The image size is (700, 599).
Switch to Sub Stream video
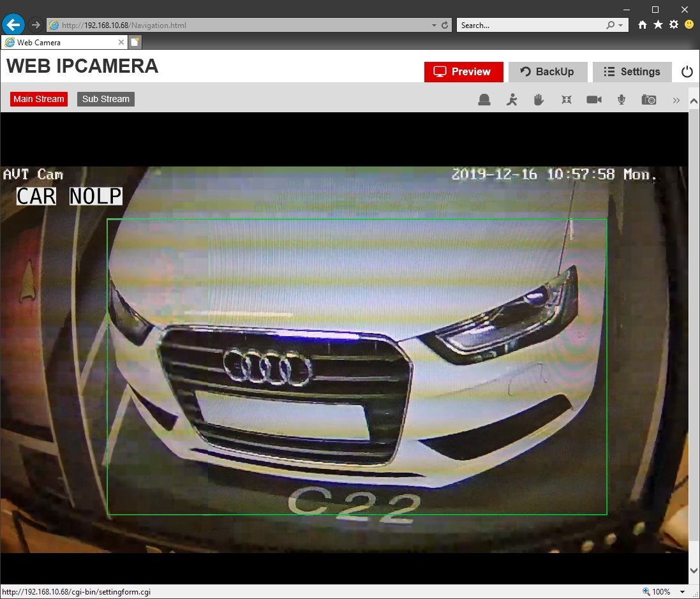pos(106,99)
